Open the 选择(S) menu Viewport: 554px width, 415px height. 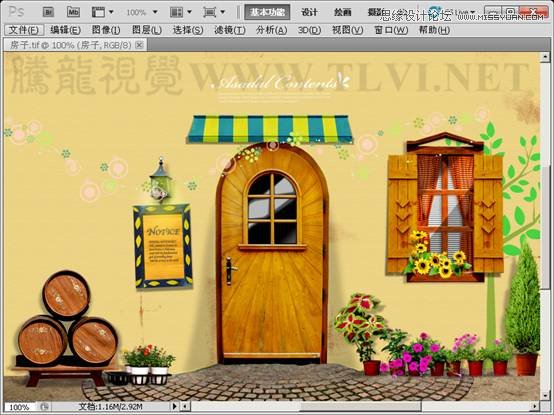click(188, 30)
